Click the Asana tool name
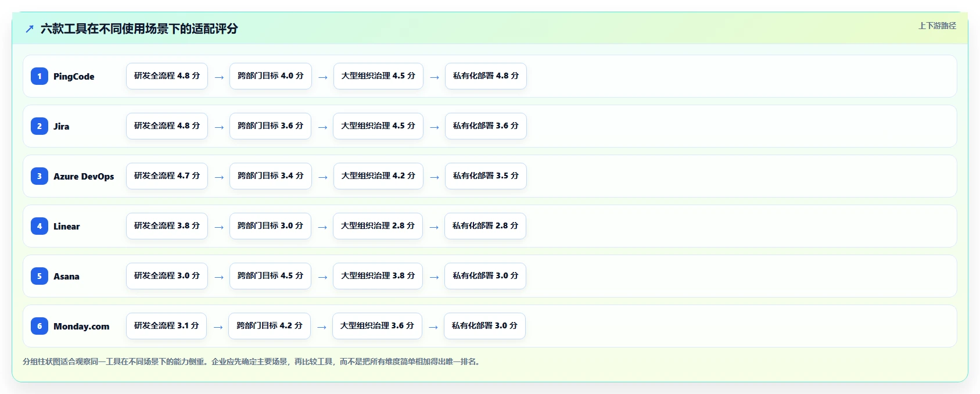Viewport: 980px width, 394px height. pos(66,276)
